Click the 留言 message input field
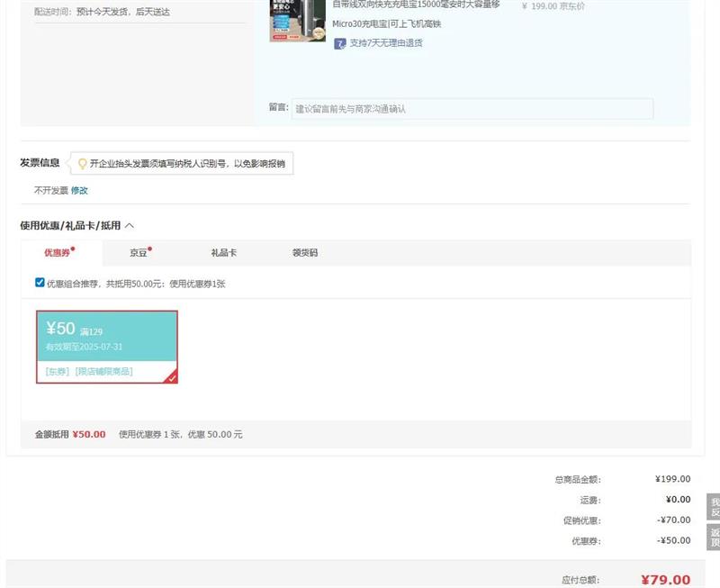The width and height of the screenshot is (720, 588). (472, 109)
